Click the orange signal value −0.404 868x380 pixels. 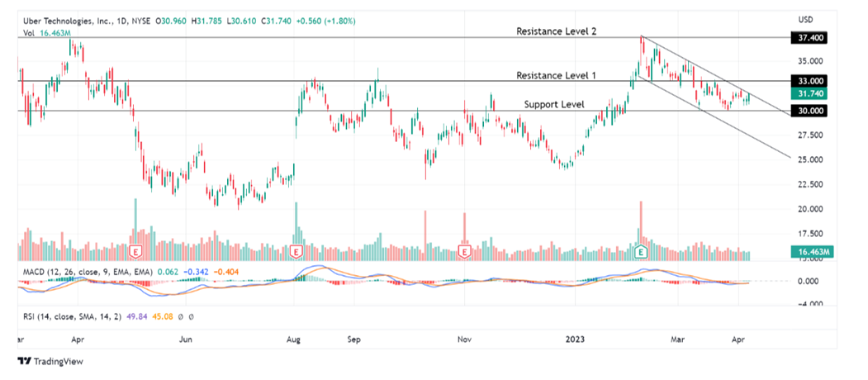[x=225, y=272]
